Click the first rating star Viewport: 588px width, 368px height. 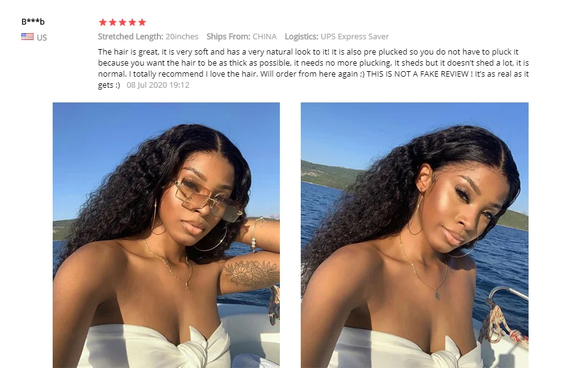tap(103, 22)
